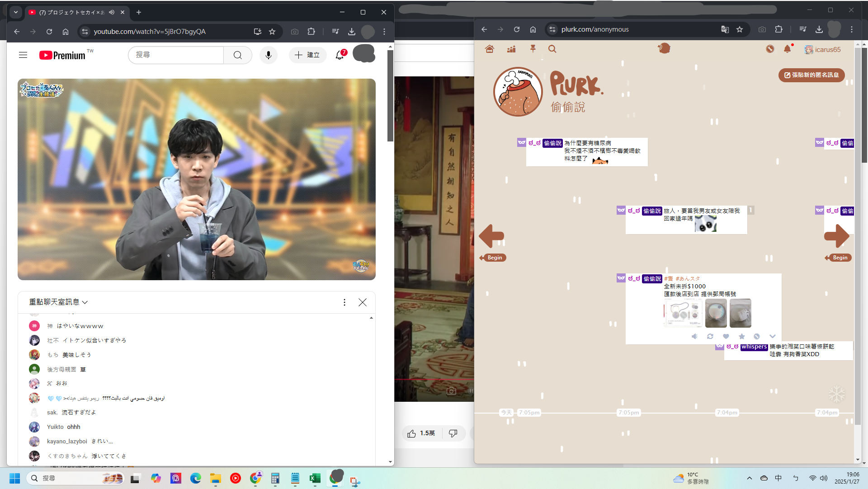
Task: Open media control icon in YouTube window
Action: click(x=335, y=32)
